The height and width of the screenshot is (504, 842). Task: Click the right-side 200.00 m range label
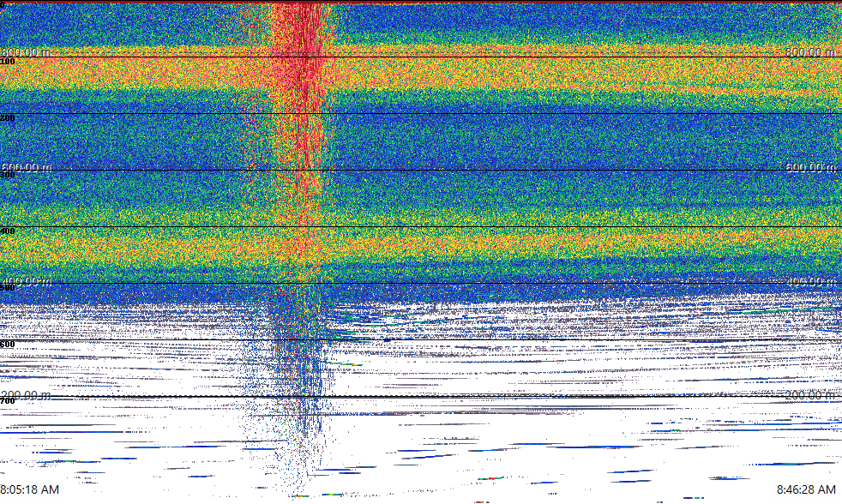[x=810, y=396]
